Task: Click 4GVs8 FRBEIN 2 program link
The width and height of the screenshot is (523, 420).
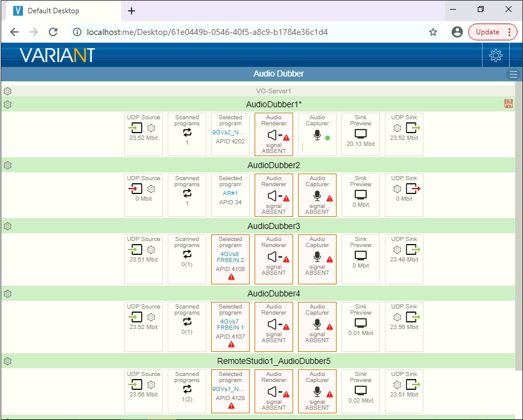Action: pyautogui.click(x=230, y=257)
